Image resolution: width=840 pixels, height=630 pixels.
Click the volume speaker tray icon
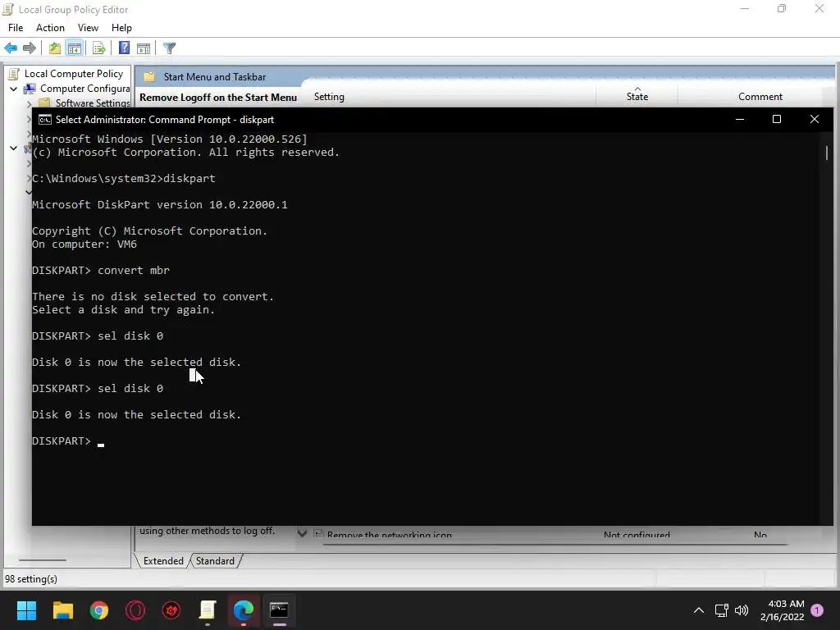742,610
